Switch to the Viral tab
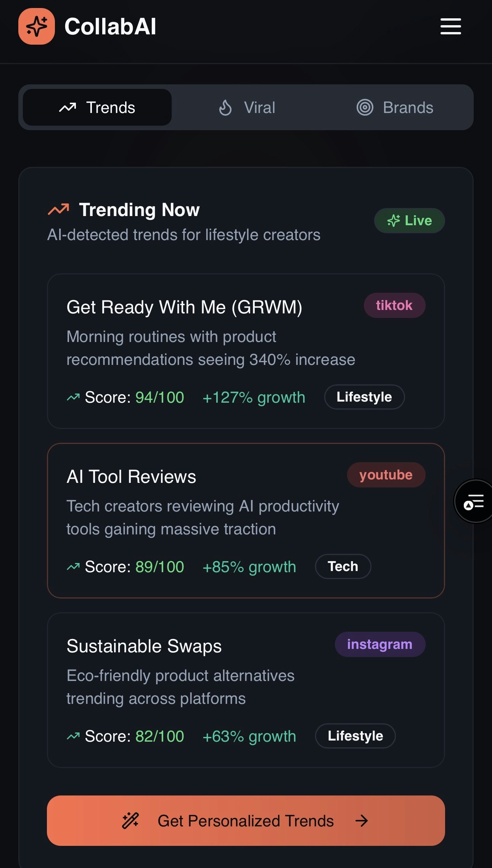 (246, 107)
